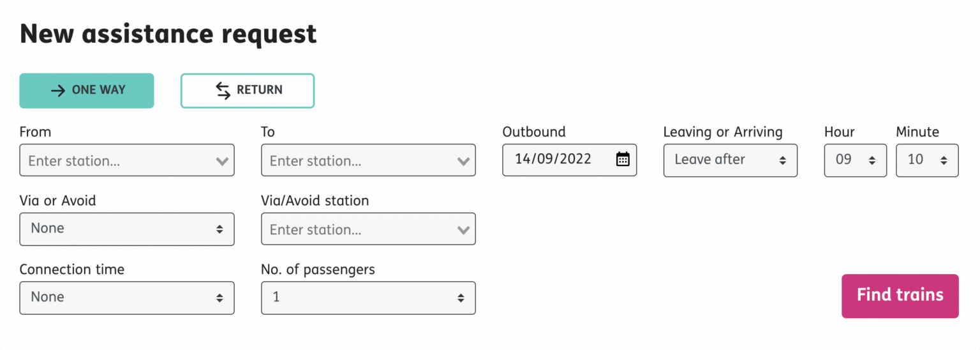Screen dimensions: 980x350
Task: Focus the From station input field
Action: [x=127, y=160]
